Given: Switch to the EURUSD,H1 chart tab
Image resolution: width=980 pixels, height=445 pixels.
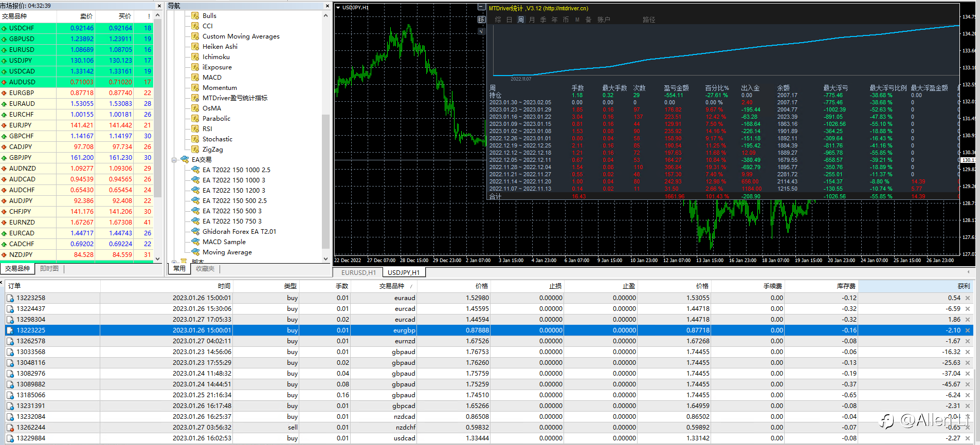Looking at the screenshot, I should [358, 273].
